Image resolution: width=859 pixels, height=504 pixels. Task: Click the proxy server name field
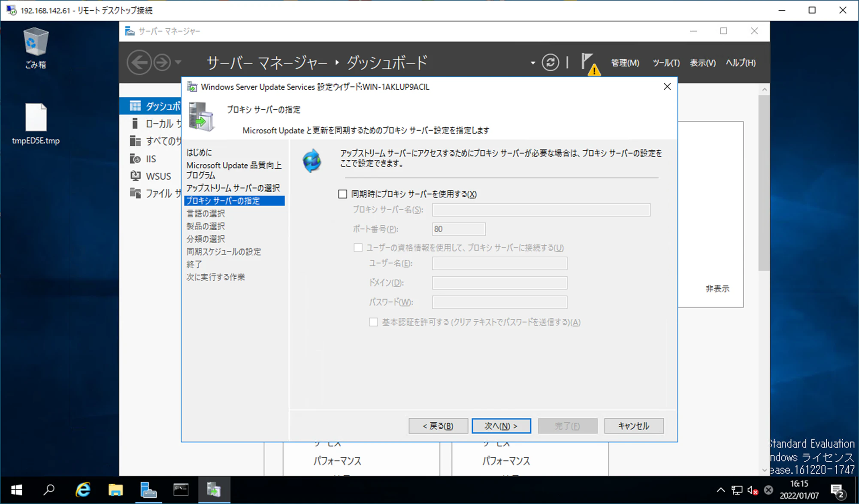[x=541, y=210]
